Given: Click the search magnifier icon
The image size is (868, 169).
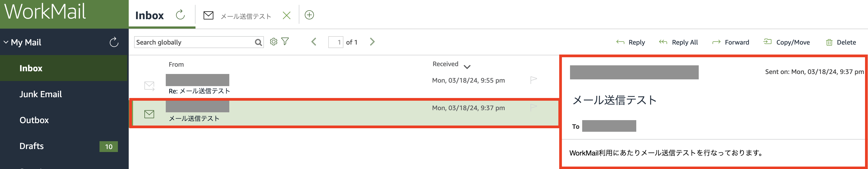Looking at the screenshot, I should tap(258, 42).
